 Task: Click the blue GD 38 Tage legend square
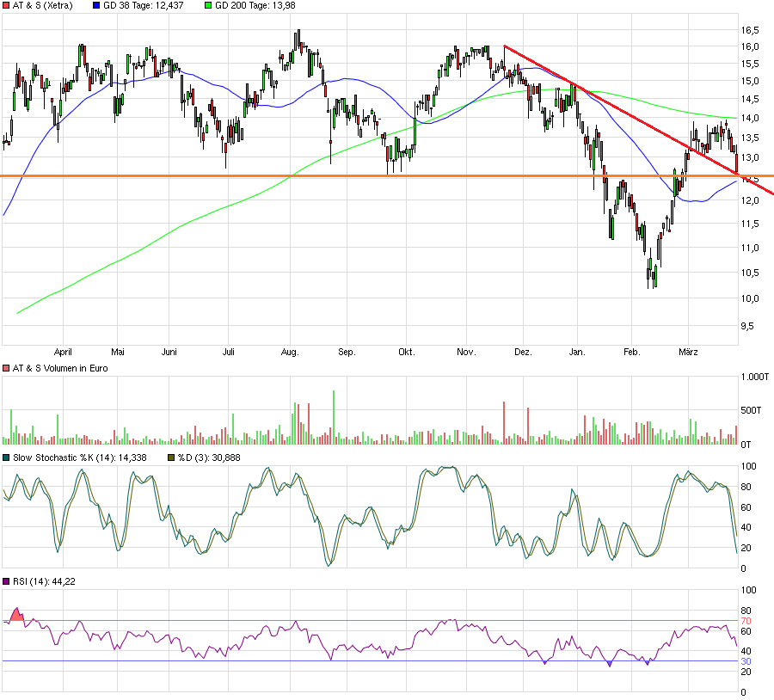96,7
